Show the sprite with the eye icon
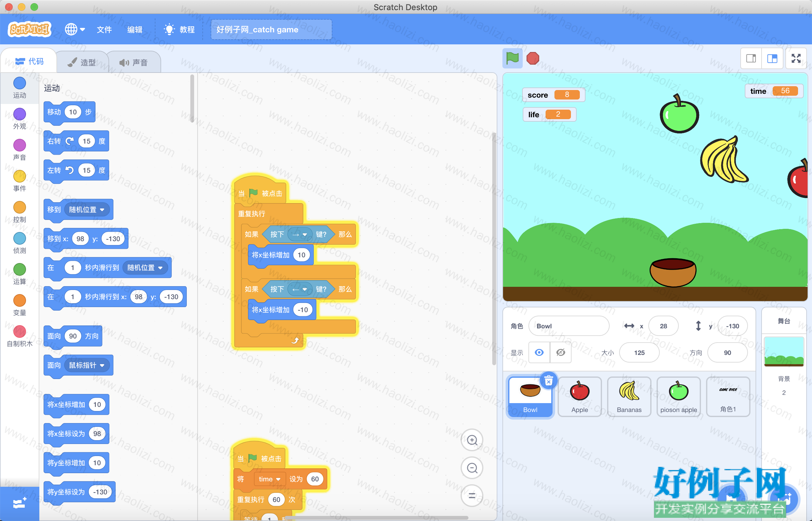This screenshot has width=812, height=521. (539, 352)
